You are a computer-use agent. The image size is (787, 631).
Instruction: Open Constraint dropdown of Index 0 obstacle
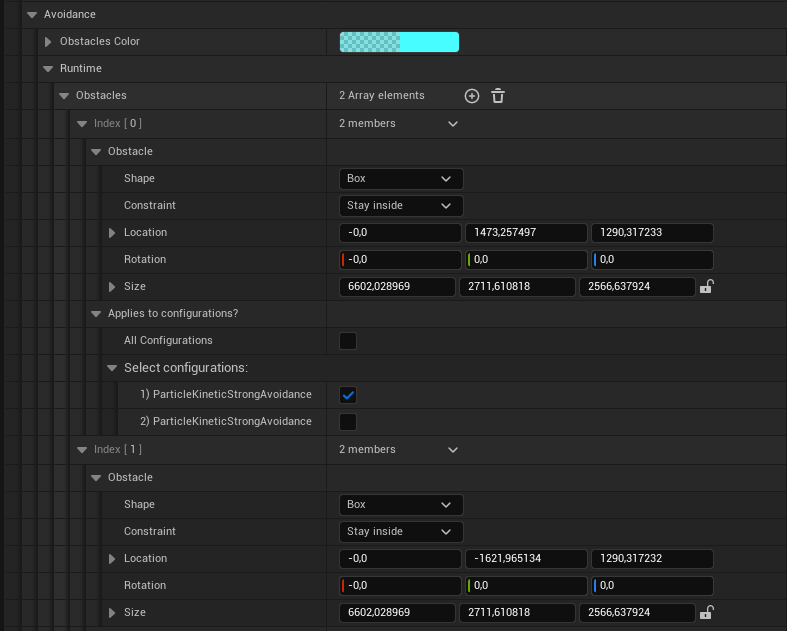[x=401, y=206]
